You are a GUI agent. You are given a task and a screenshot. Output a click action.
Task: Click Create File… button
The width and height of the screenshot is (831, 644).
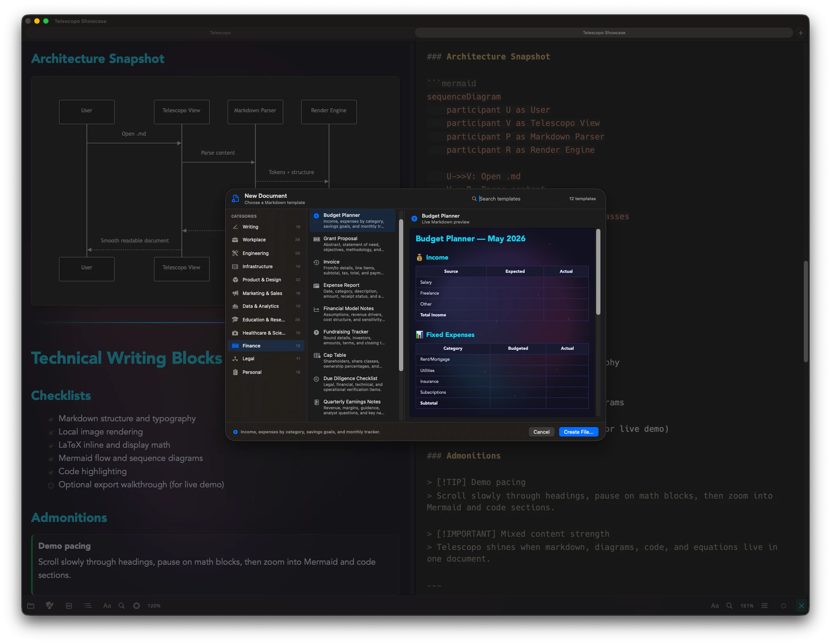[578, 432]
